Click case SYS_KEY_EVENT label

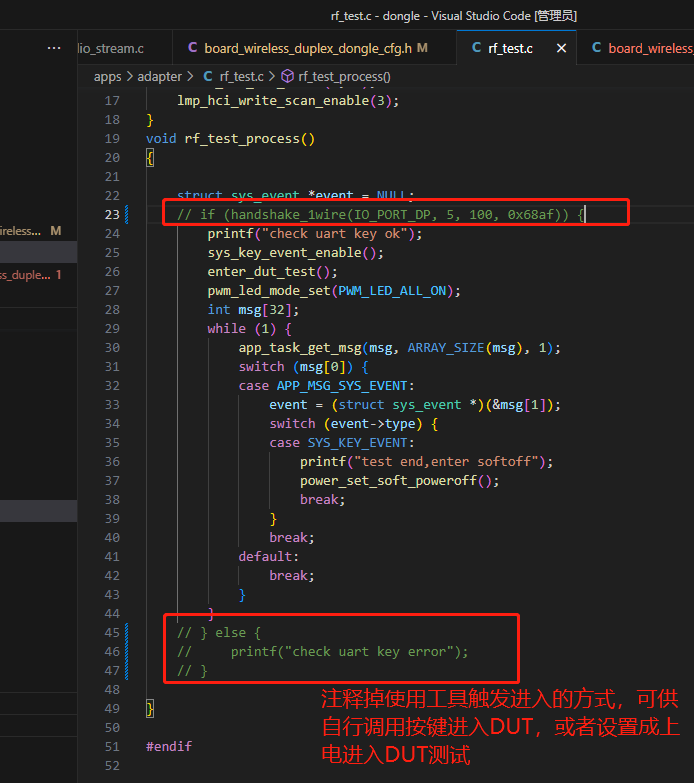tap(342, 442)
